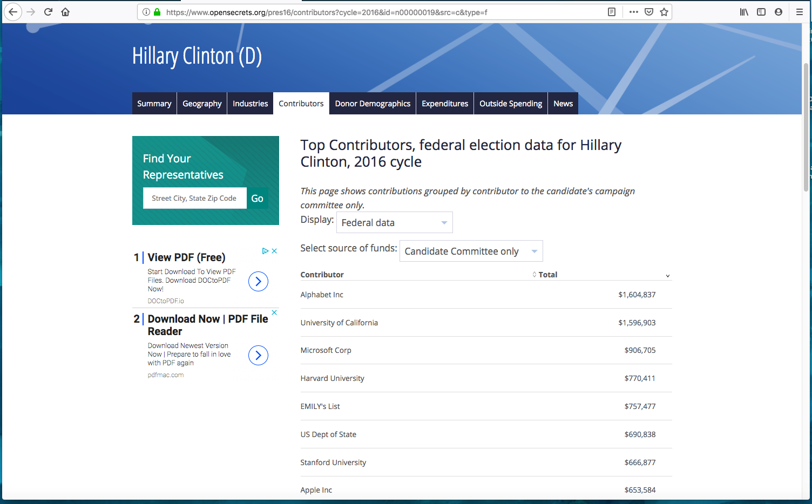Open the Firefox hamburger menu
The image size is (812, 504).
[800, 12]
